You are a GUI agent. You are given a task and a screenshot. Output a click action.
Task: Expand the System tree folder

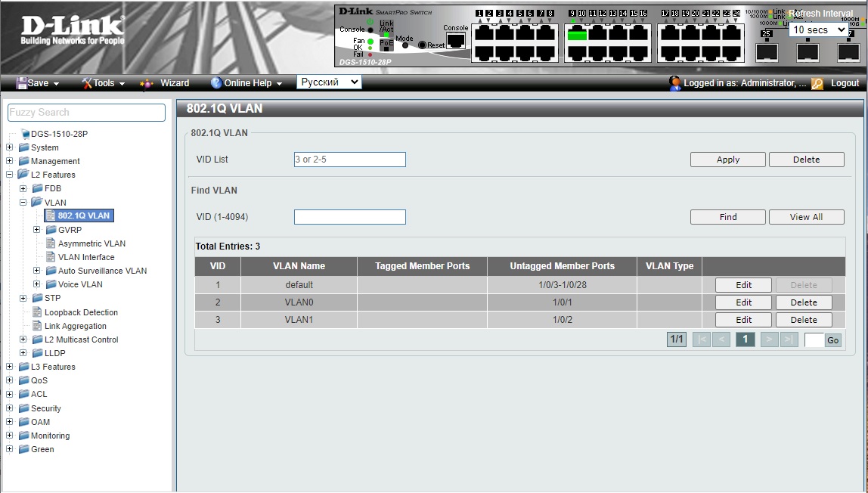(10, 147)
